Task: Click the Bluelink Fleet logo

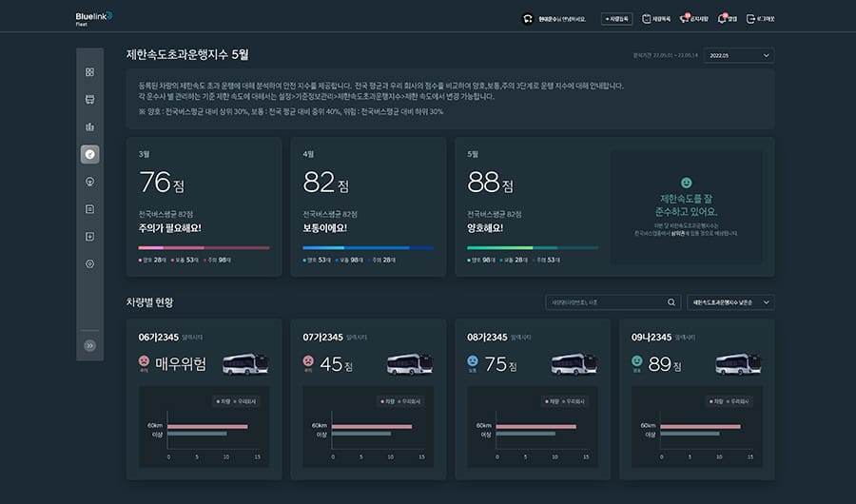Action: [x=93, y=18]
